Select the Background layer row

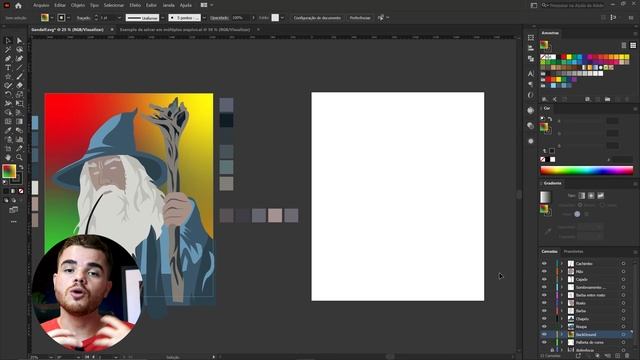pos(586,334)
